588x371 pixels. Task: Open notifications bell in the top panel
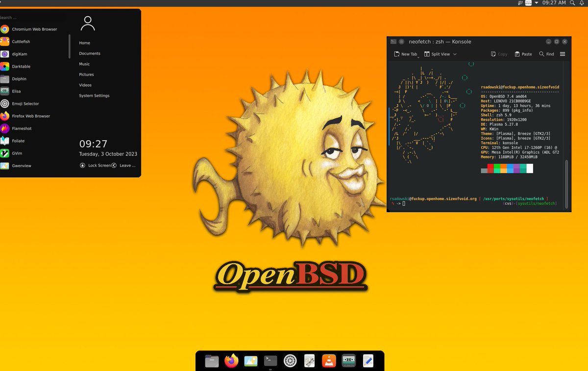[x=582, y=3]
